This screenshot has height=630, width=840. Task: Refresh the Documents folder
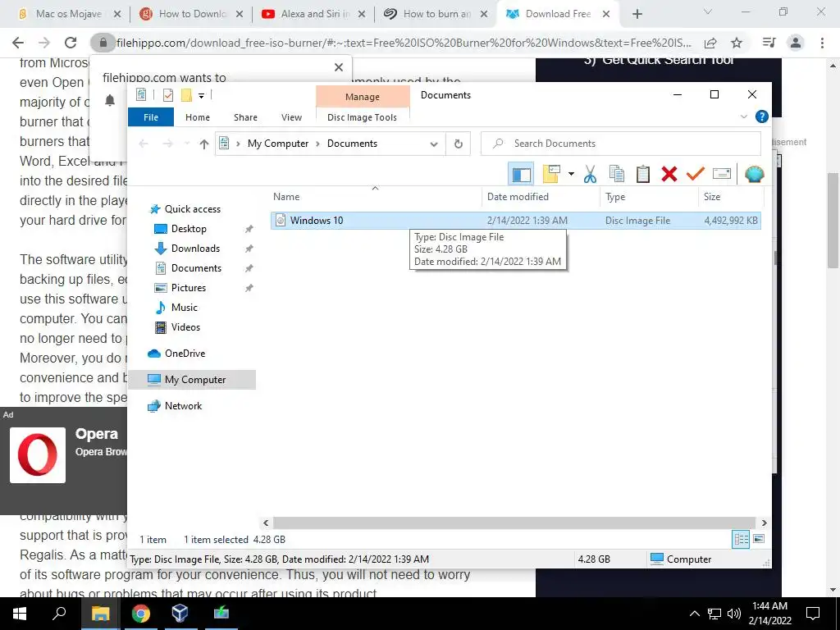pyautogui.click(x=458, y=144)
